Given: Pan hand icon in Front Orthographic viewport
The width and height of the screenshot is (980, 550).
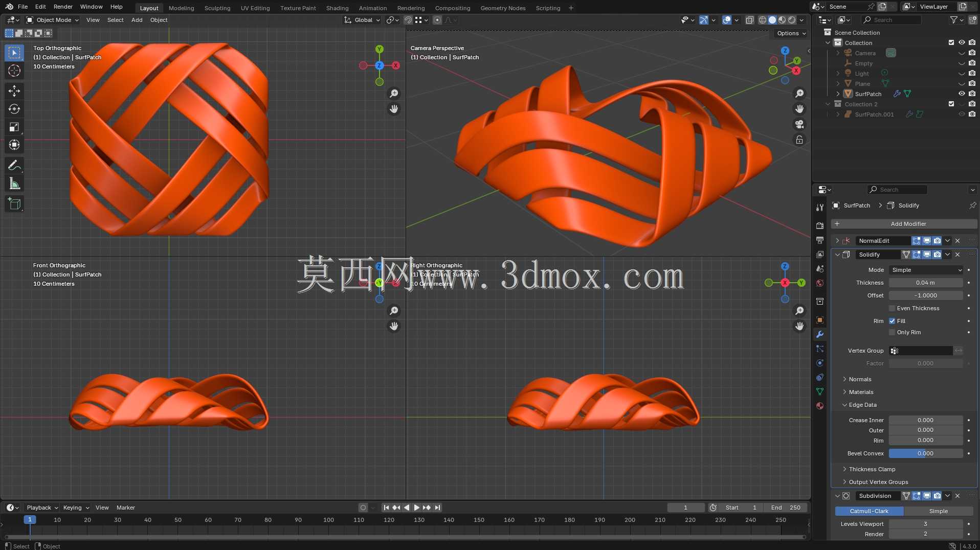Looking at the screenshot, I should 394,326.
